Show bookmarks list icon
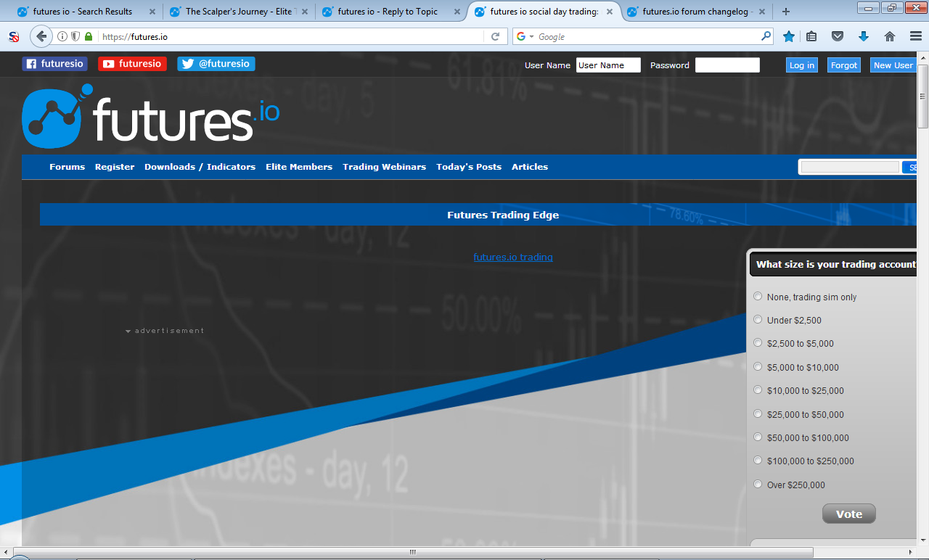Screen dimensions: 929x560 pyautogui.click(x=812, y=36)
